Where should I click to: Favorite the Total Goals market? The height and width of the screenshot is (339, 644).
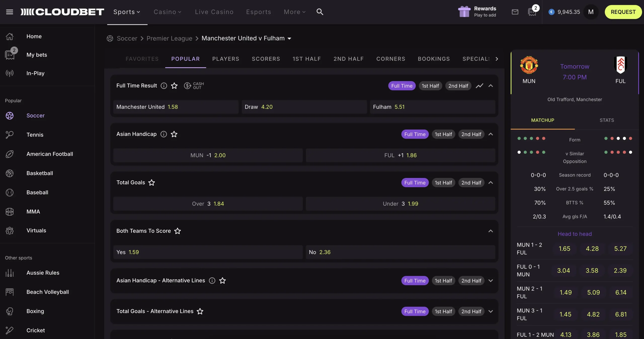[x=151, y=182]
